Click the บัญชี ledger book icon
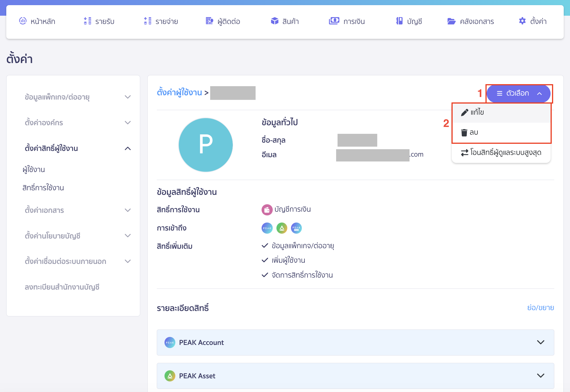 click(x=399, y=21)
